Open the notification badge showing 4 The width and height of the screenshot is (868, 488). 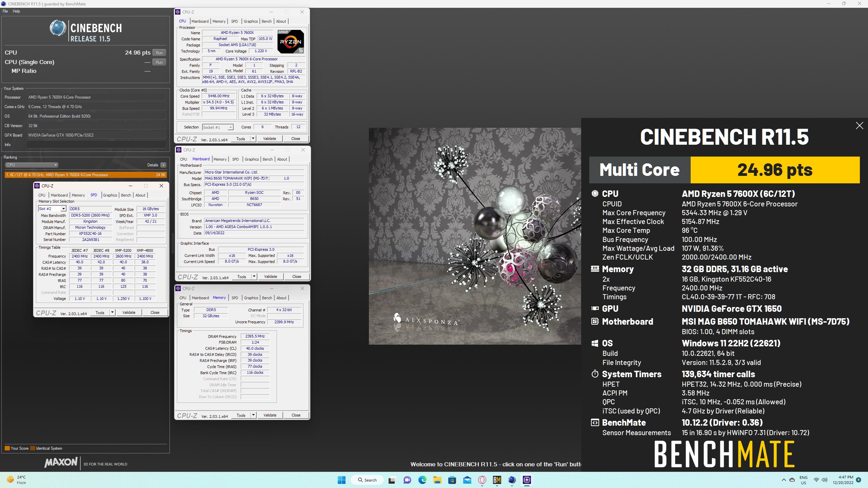point(859,480)
